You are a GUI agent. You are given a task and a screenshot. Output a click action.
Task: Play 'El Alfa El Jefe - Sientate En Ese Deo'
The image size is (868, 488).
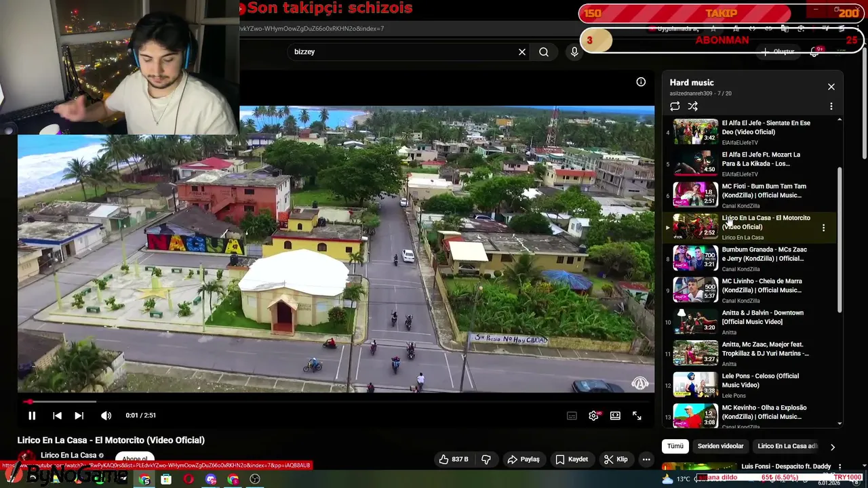coord(751,132)
